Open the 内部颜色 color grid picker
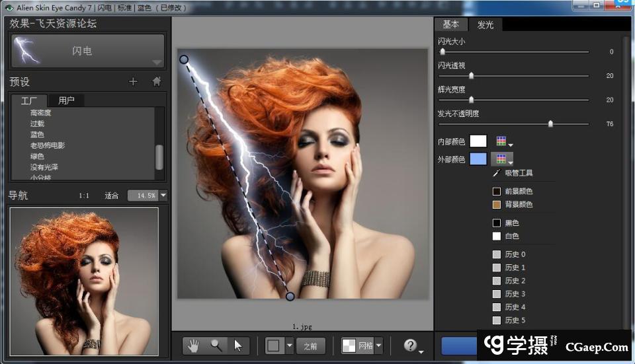 [x=503, y=141]
